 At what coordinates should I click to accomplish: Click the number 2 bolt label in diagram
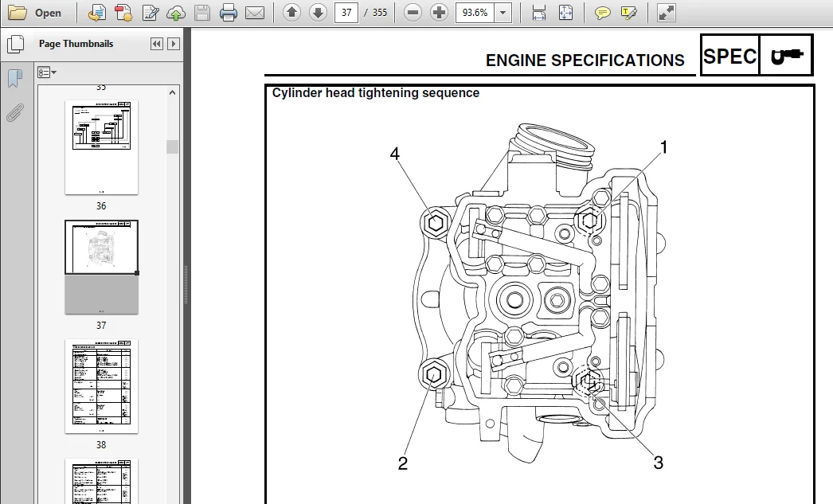(403, 463)
